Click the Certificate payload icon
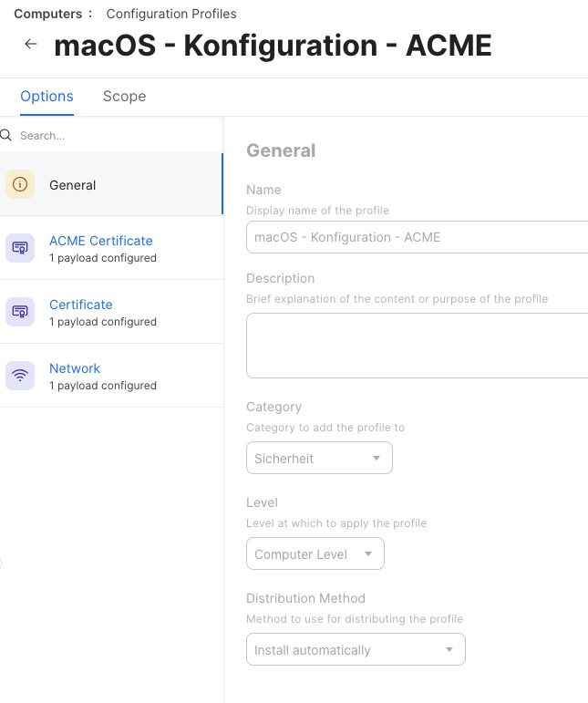Viewport: 588px width, 703px height. click(x=20, y=312)
